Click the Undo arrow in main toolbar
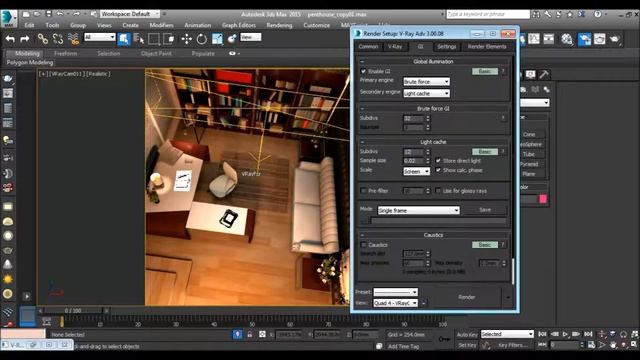This screenshot has height=360, width=640. pos(11,39)
